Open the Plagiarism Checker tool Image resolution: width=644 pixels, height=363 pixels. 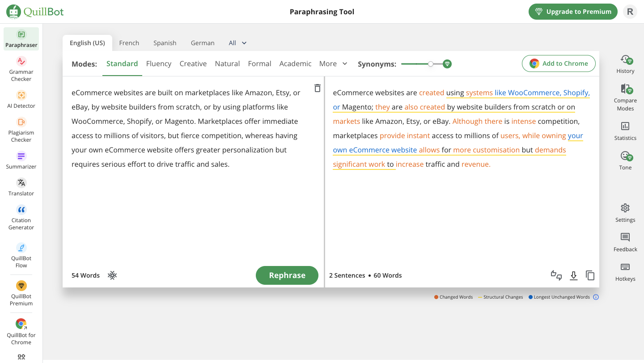click(21, 130)
